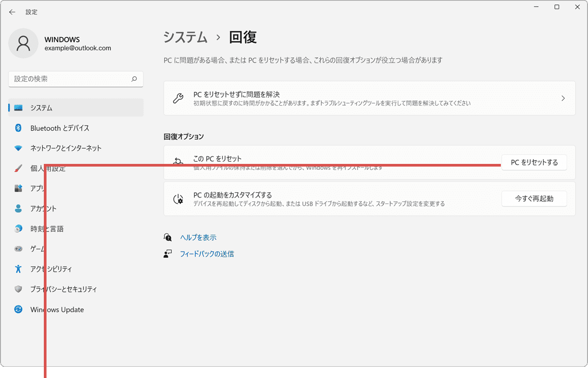Screen dimensions: 588x378
Task: Select the Bluetooth とデバイス icon
Action: click(18, 128)
